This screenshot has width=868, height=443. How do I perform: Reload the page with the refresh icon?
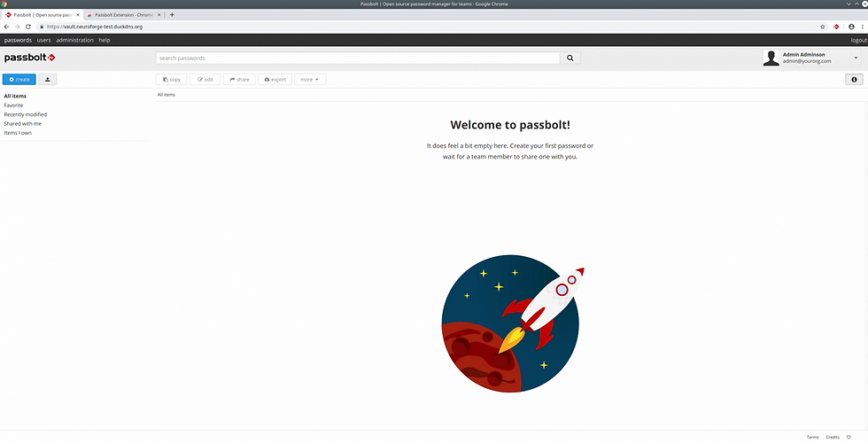click(28, 27)
